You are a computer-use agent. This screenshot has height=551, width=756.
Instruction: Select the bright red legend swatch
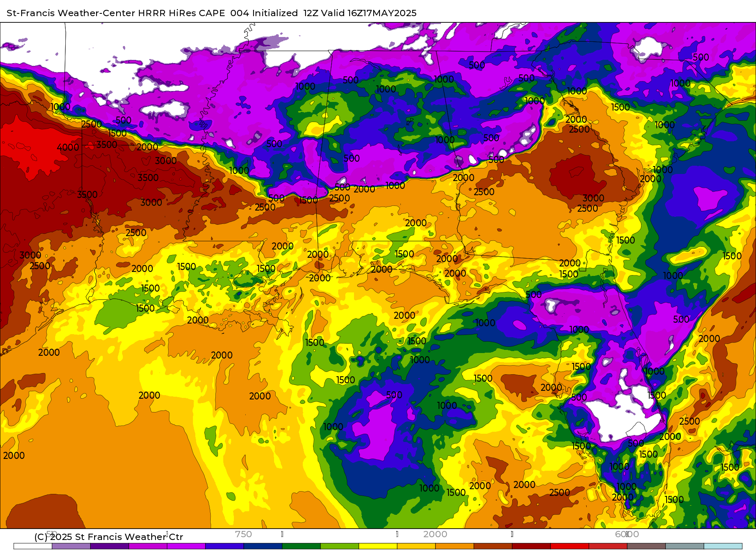[570, 546]
